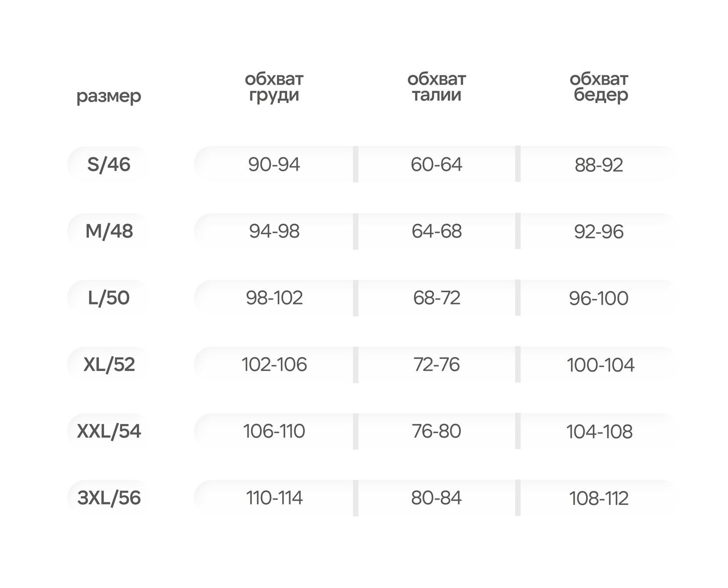Click hips value 108-112 cell
This screenshot has height=588, width=728.
pyautogui.click(x=599, y=498)
